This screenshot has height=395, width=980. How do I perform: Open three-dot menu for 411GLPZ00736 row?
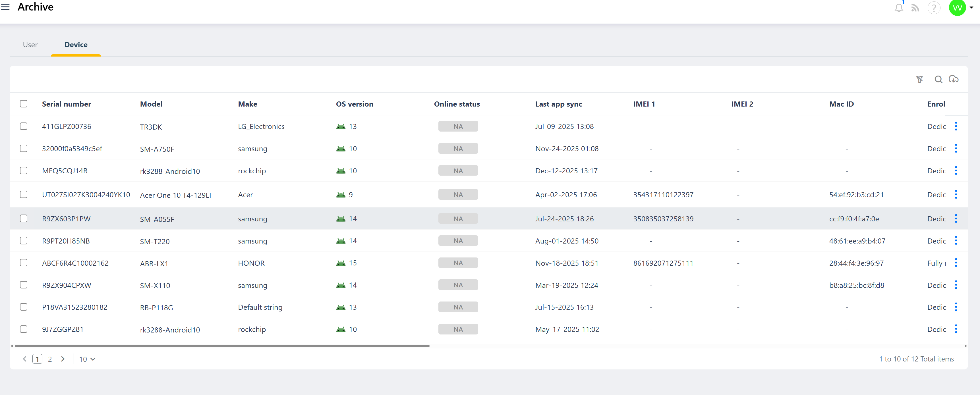(x=956, y=126)
